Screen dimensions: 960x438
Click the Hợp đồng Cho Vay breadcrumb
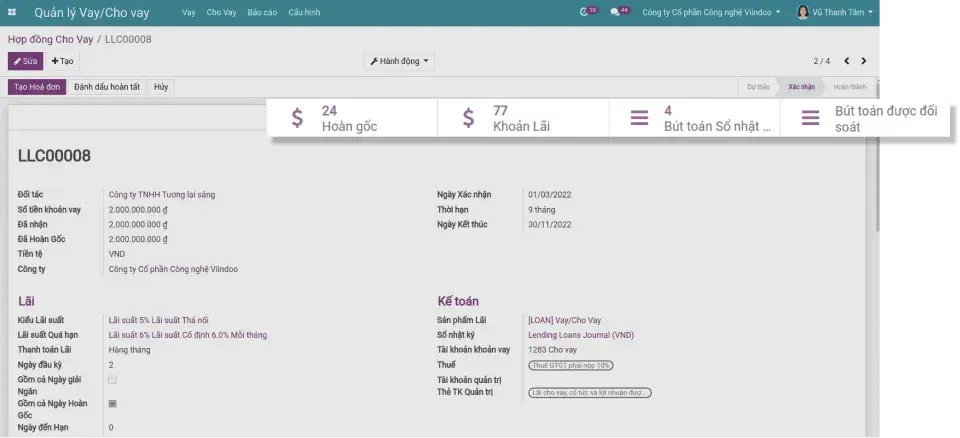[x=49, y=38]
